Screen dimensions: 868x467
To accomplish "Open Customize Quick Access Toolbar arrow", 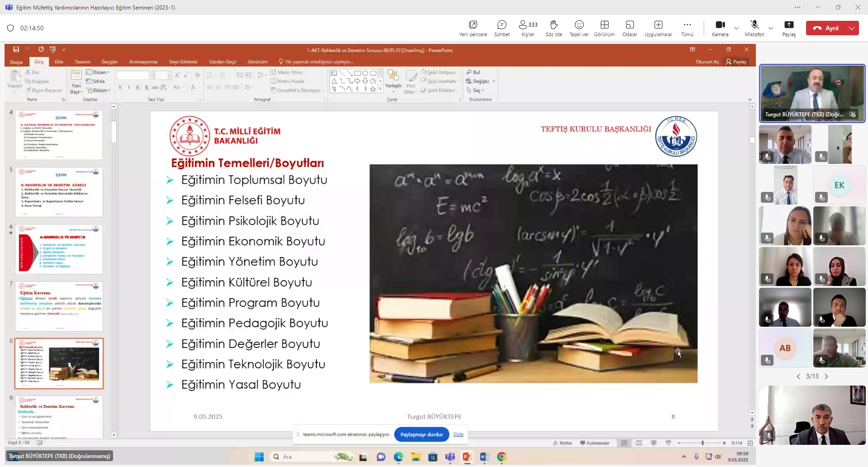I will (x=64, y=50).
